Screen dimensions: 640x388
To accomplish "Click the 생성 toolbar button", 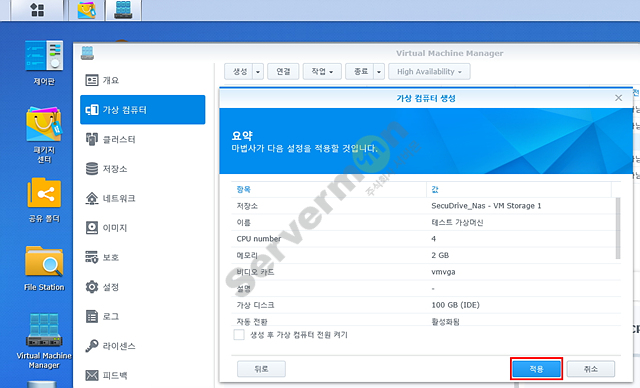I will [x=240, y=71].
